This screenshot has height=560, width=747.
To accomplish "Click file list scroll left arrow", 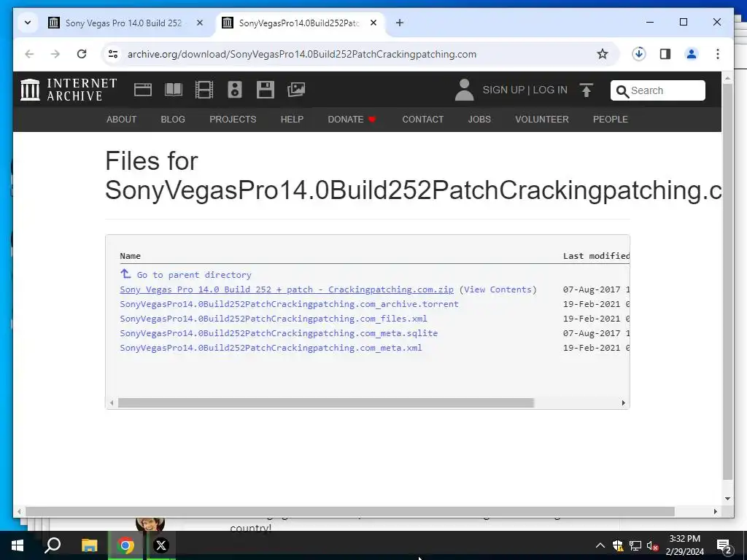I will pyautogui.click(x=112, y=402).
